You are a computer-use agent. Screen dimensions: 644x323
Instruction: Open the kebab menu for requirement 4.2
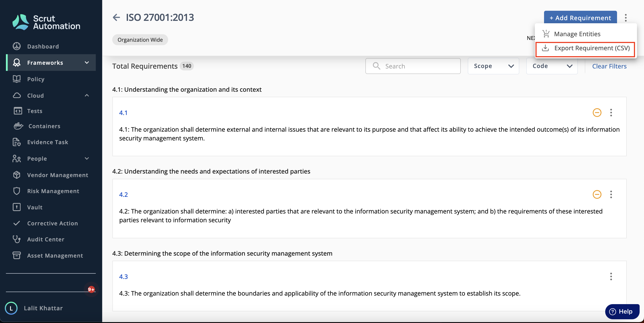[x=611, y=194]
